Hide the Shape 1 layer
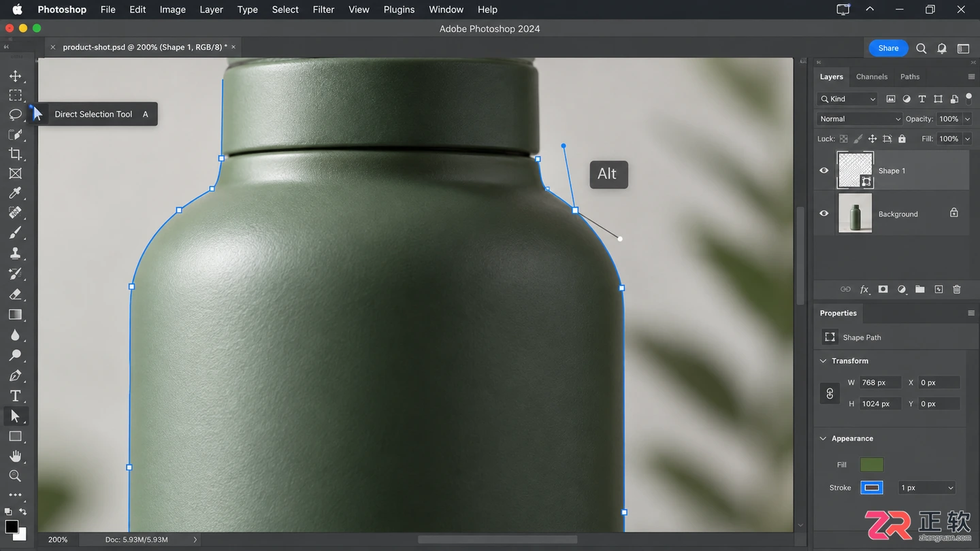 824,170
